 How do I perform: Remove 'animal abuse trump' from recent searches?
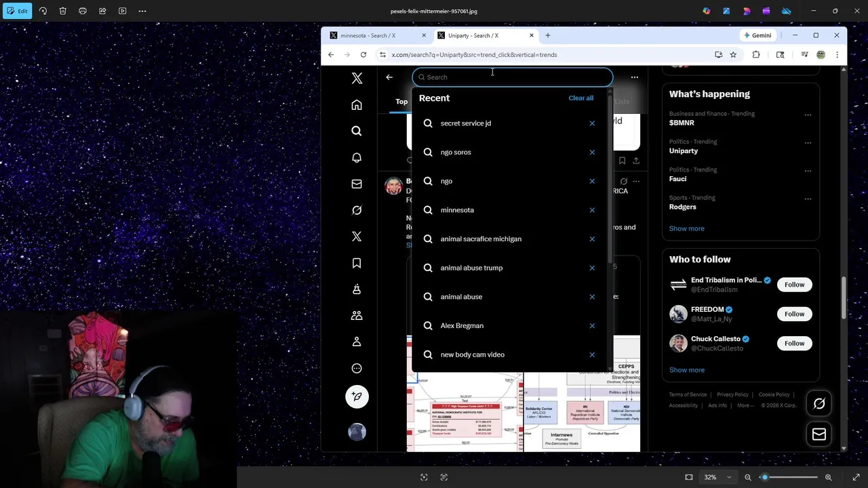click(x=592, y=268)
